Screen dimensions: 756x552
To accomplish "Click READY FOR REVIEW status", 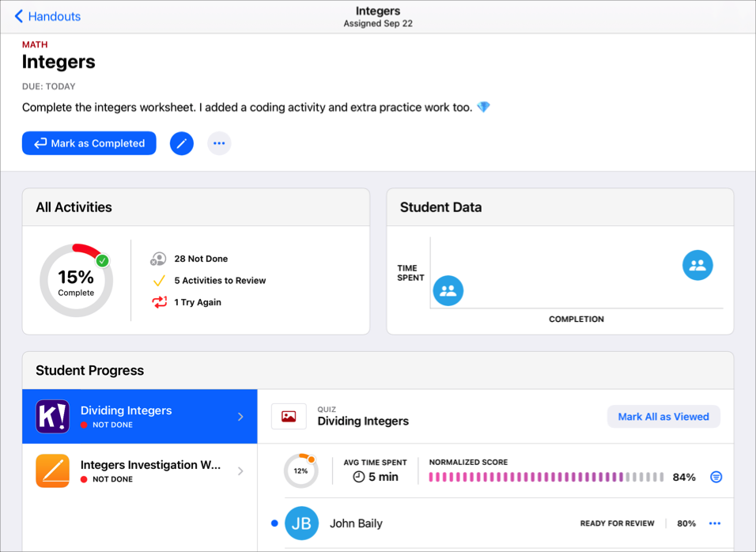I will coord(617,524).
